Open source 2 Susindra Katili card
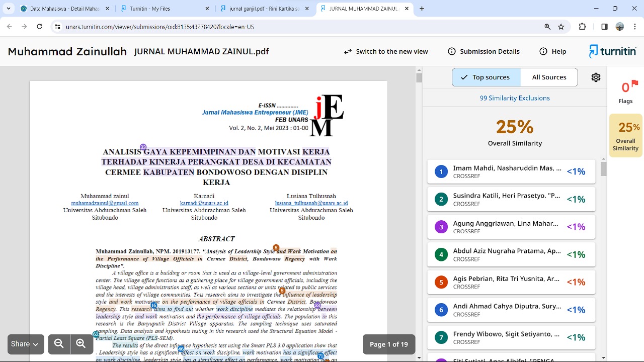 tap(511, 199)
